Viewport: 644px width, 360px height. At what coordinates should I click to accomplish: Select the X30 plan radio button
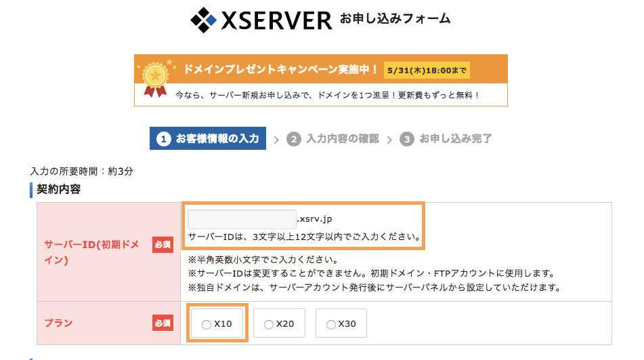point(331,325)
